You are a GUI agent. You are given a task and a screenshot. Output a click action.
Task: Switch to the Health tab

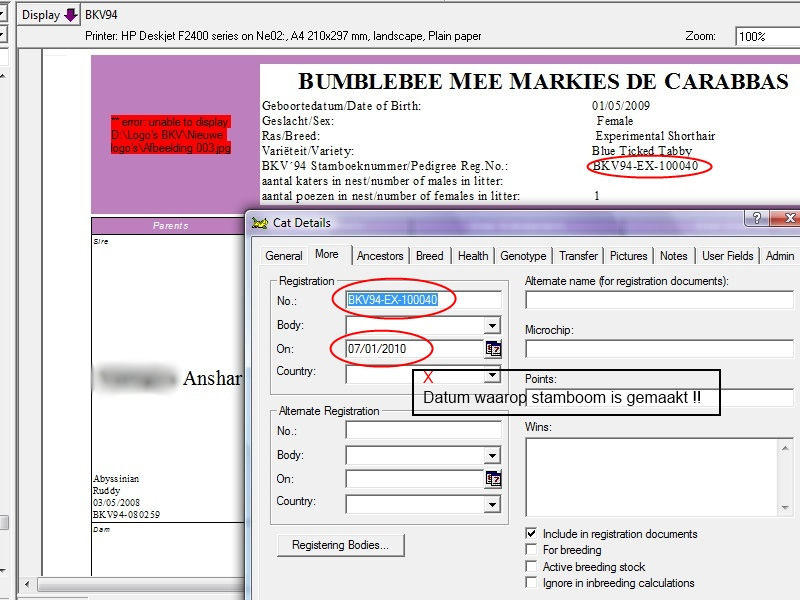click(x=473, y=256)
